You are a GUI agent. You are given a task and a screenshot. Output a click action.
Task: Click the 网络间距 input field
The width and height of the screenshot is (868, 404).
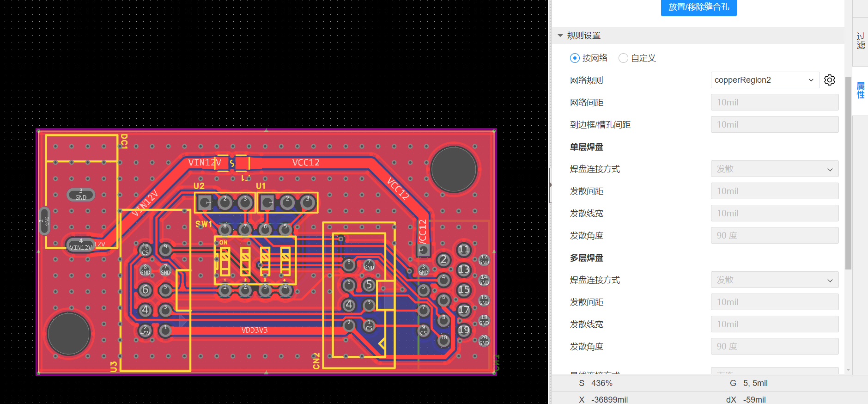pyautogui.click(x=774, y=102)
